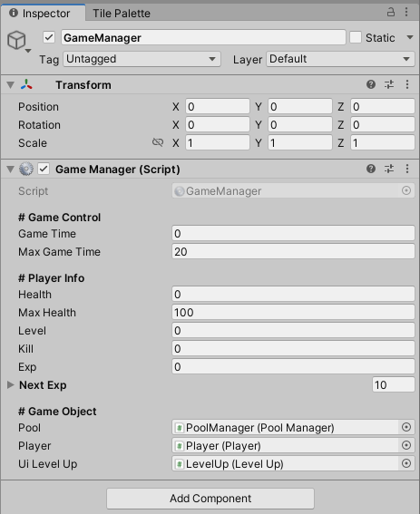Viewport: 420px width, 514px height.
Task: Click the Game Manager script gear icon
Action: (26, 169)
